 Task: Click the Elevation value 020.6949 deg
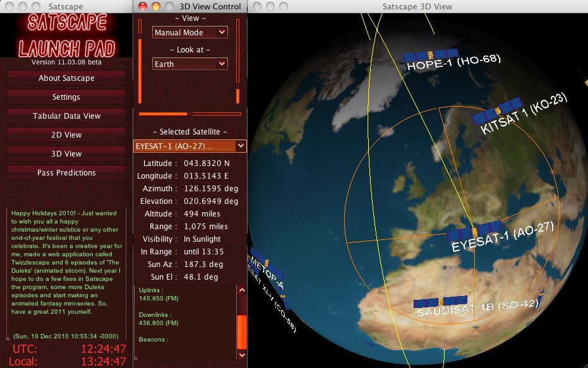[x=211, y=201]
